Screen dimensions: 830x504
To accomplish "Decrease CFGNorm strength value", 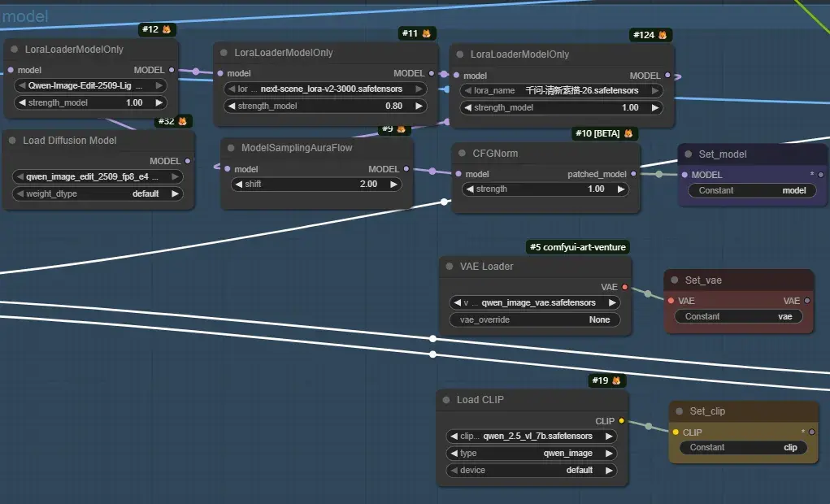I will tap(470, 189).
